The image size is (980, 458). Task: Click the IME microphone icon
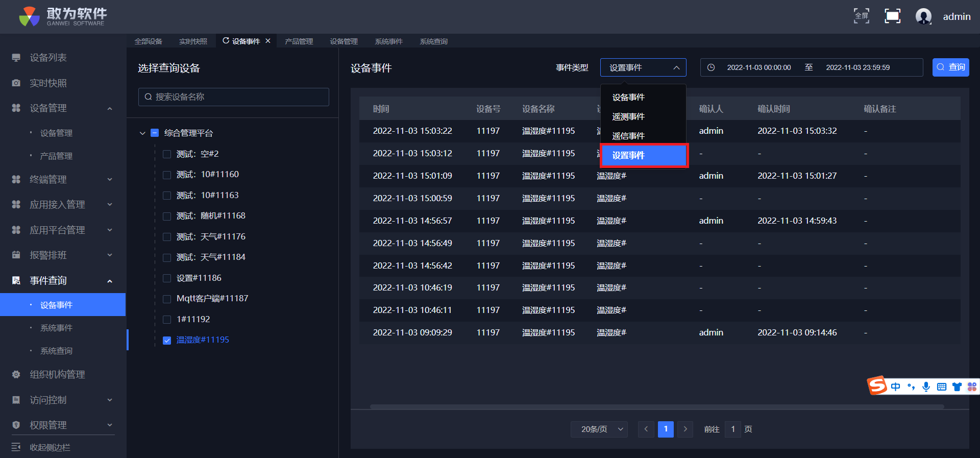(x=926, y=387)
